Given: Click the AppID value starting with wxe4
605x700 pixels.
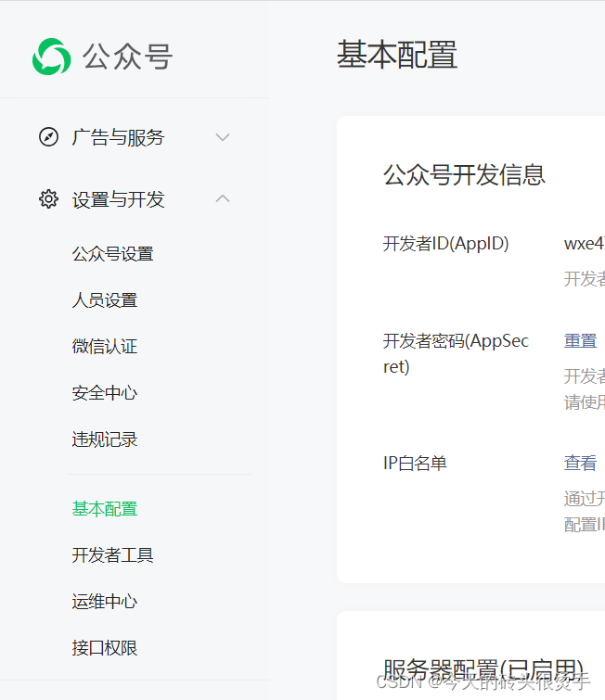Looking at the screenshot, I should (585, 244).
